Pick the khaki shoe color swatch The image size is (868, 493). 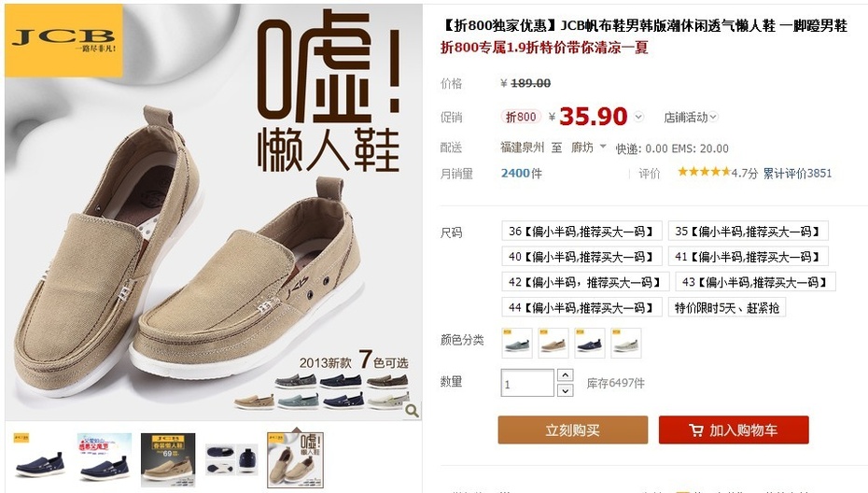pos(553,343)
